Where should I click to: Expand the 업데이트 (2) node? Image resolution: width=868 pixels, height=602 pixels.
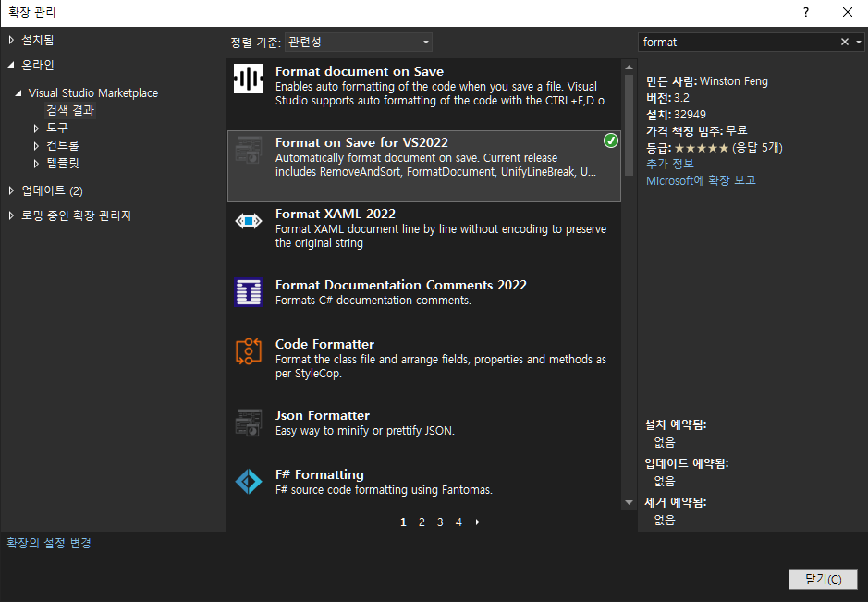11,190
